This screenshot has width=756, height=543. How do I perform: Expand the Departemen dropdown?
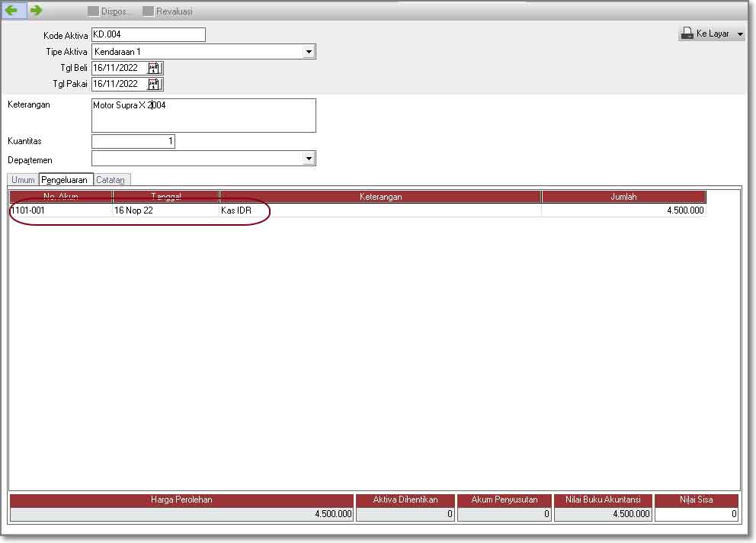point(308,159)
